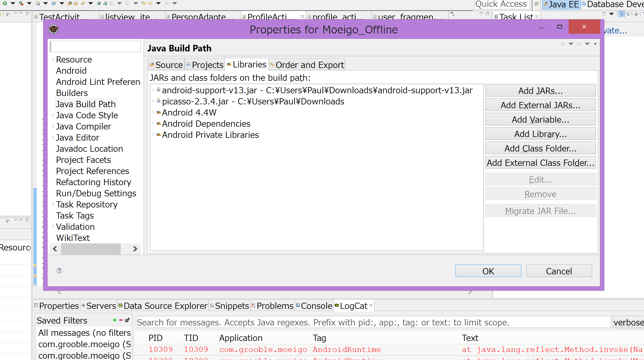Click Add JARs... button
This screenshot has width=644, height=360.
(x=540, y=91)
